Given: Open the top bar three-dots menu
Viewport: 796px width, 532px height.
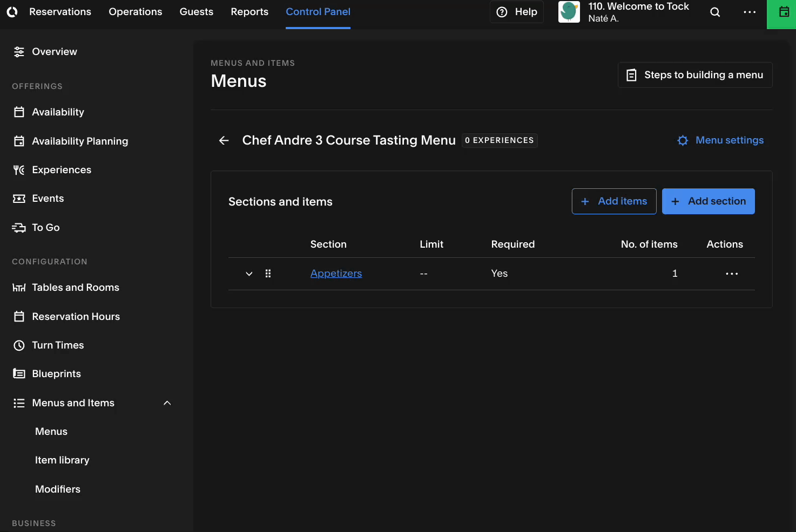Looking at the screenshot, I should click(750, 12).
